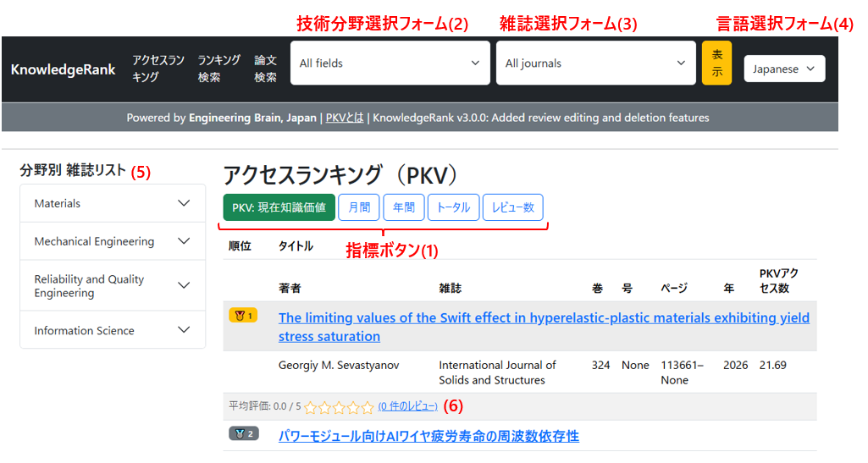
Task: Switch ranking to 月間
Action: pos(359,207)
